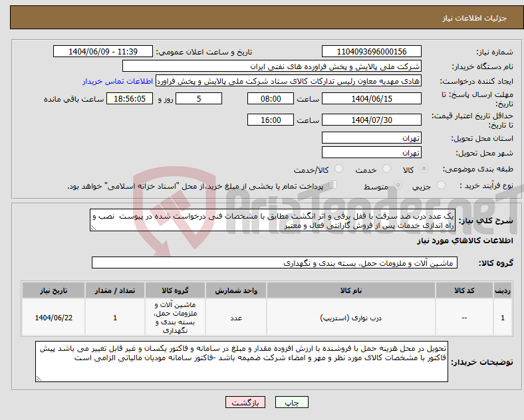Click the resize handle of description box
Image resolution: width=524 pixels, height=420 pixels.
click(x=93, y=228)
